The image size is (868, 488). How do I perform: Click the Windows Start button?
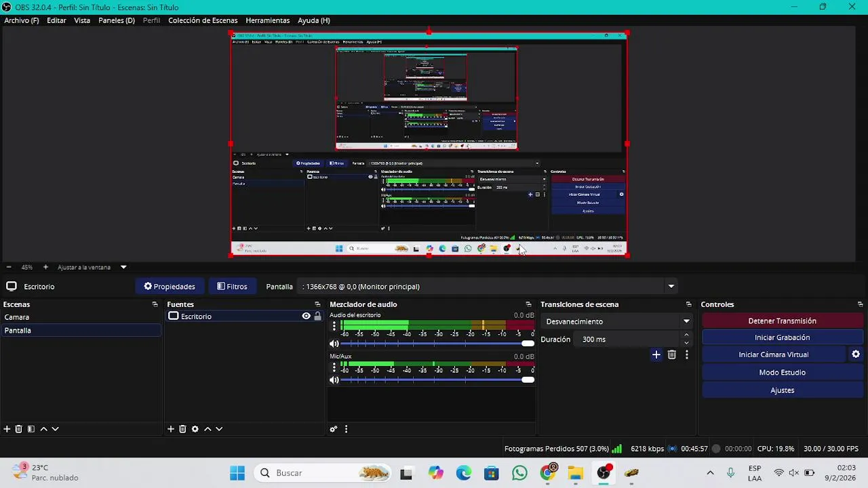[x=237, y=473]
